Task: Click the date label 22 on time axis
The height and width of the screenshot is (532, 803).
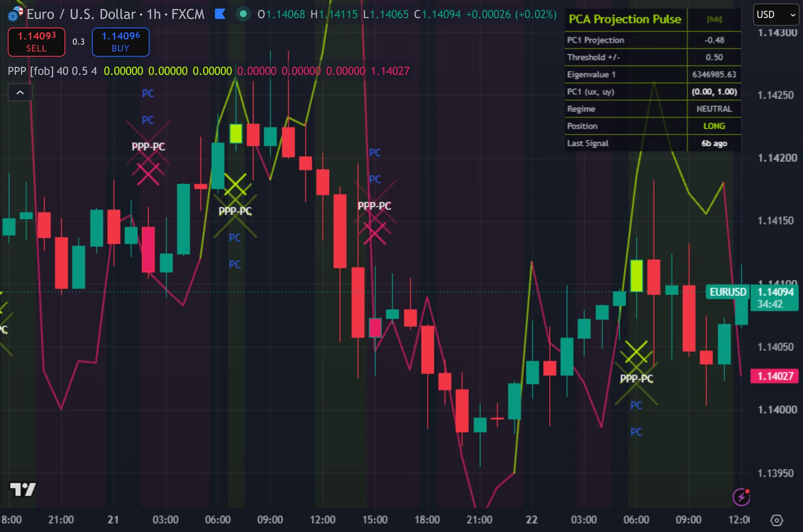Action: pyautogui.click(x=532, y=520)
